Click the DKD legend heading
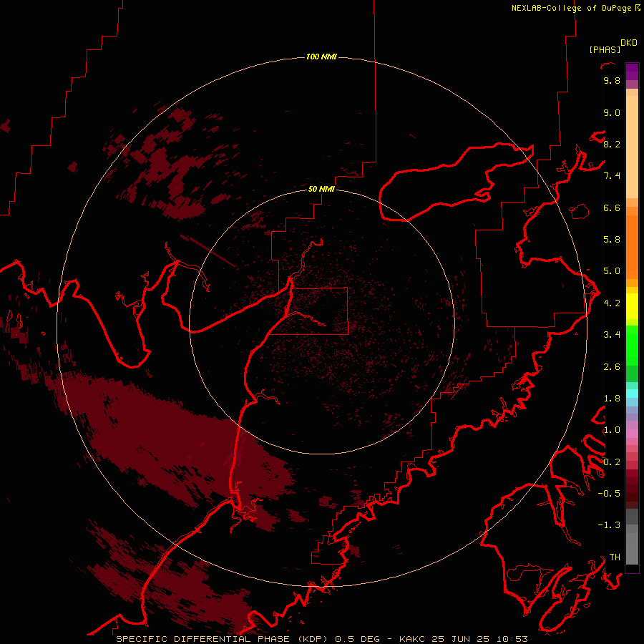The width and height of the screenshot is (644, 644). coord(629,43)
